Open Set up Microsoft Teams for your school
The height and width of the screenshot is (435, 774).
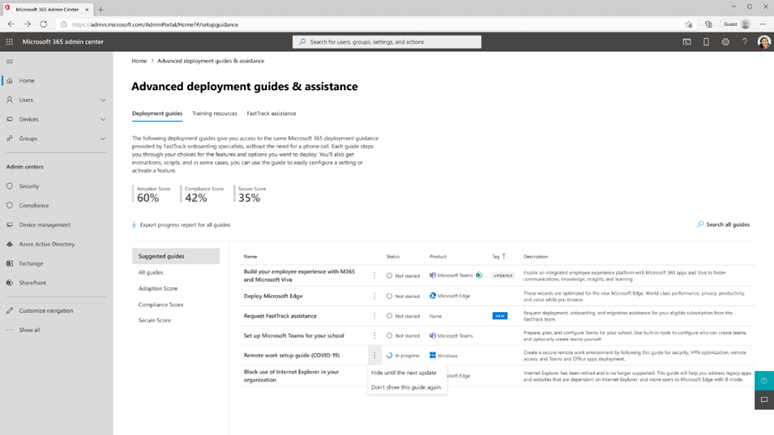294,336
